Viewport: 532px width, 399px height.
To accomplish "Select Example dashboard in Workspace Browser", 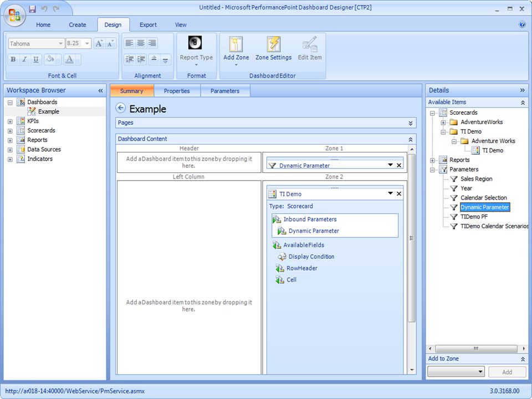I will (x=49, y=111).
